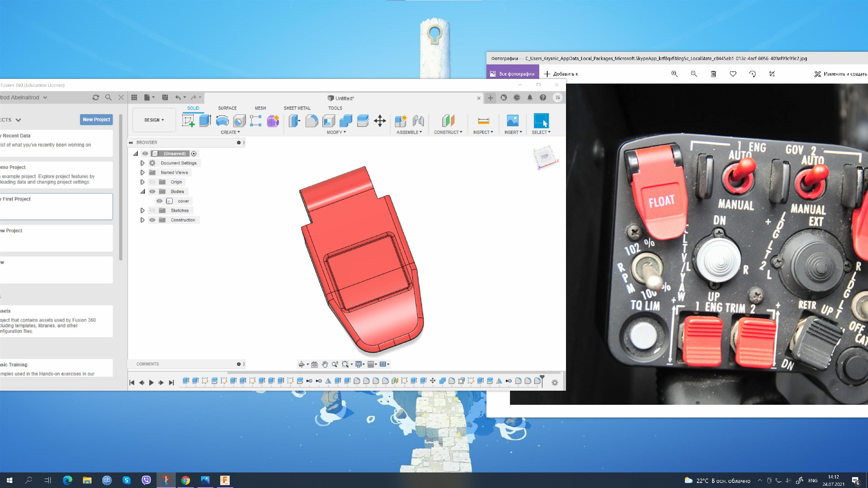Select the Create Sketch tool

point(188,120)
